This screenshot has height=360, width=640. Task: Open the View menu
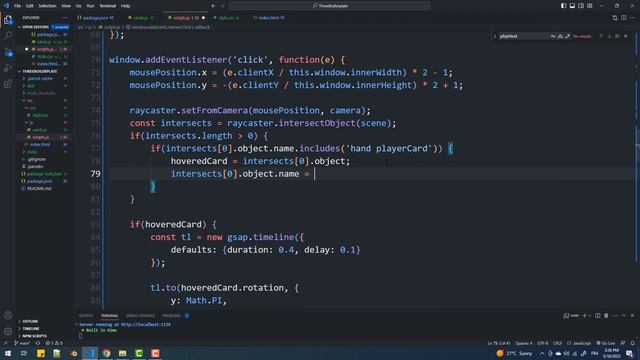[x=66, y=6]
